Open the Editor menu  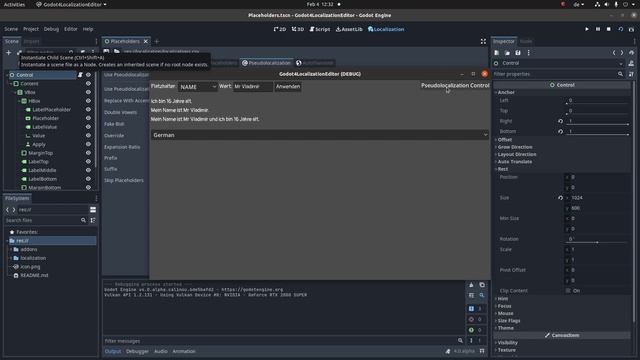71,29
